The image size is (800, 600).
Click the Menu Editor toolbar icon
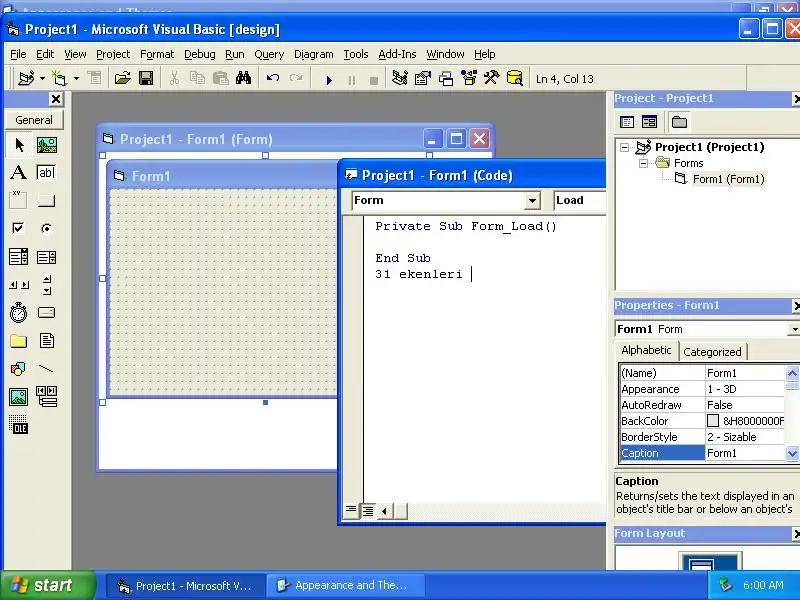tap(94, 79)
